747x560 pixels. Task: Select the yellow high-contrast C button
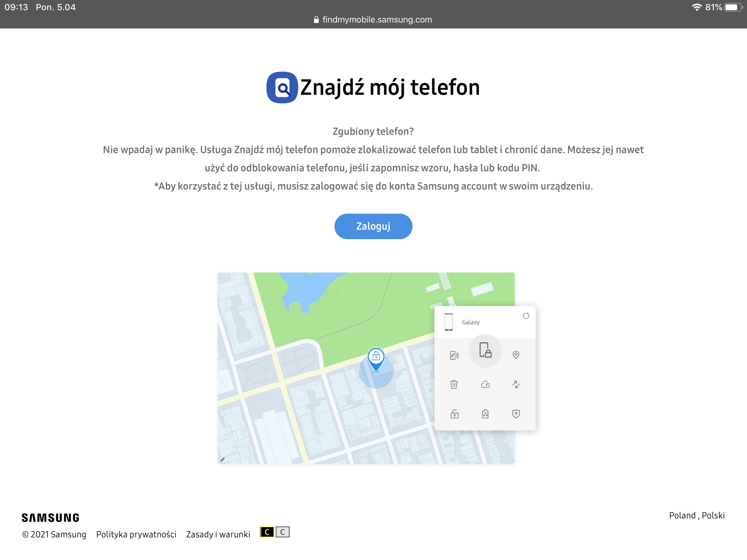267,532
